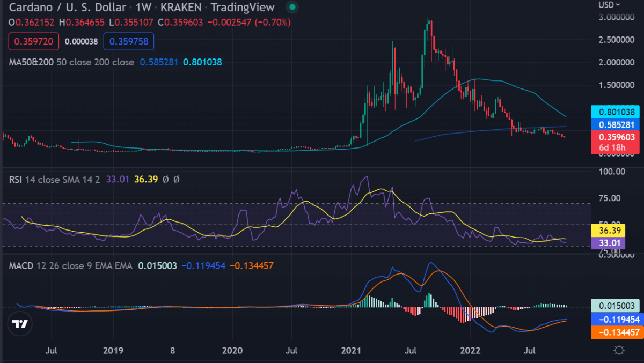Click the yellow 36.39 RSI legend value
The height and width of the screenshot is (363, 644).
[146, 180]
